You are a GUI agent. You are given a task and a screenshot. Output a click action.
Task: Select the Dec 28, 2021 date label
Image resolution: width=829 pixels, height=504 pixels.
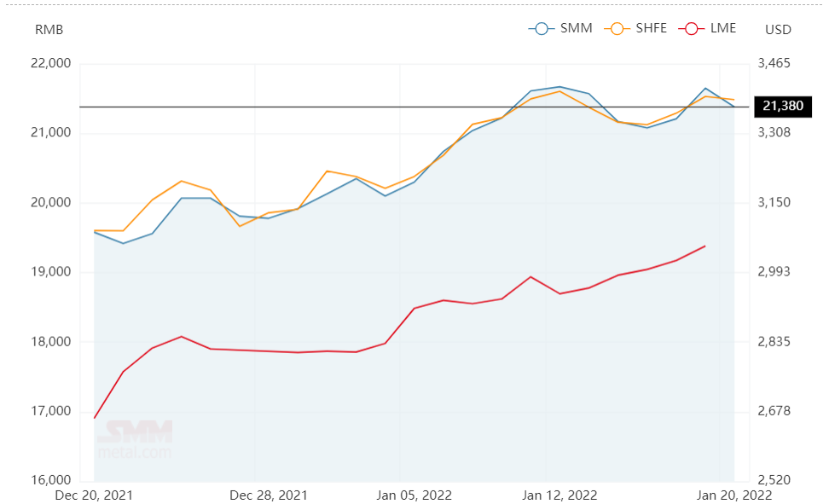pos(269,495)
